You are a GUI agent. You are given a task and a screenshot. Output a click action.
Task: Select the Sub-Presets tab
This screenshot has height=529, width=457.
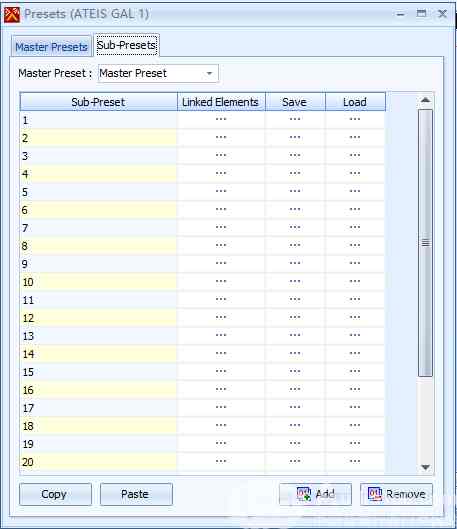tap(126, 45)
